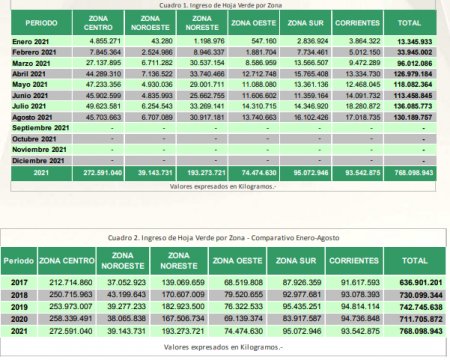The height and width of the screenshot is (360, 450).
Task: Click the Corrientes value 91.617.593
Action: [x=360, y=282]
